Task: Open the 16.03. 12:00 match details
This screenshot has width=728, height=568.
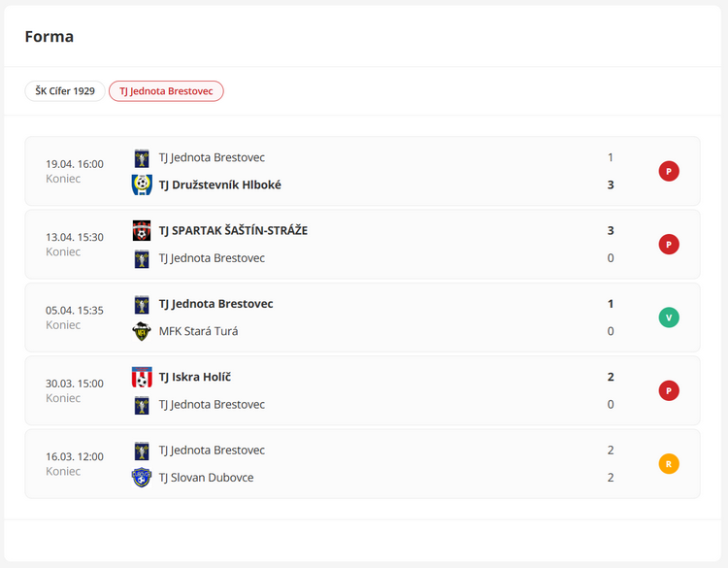Action: pos(362,464)
